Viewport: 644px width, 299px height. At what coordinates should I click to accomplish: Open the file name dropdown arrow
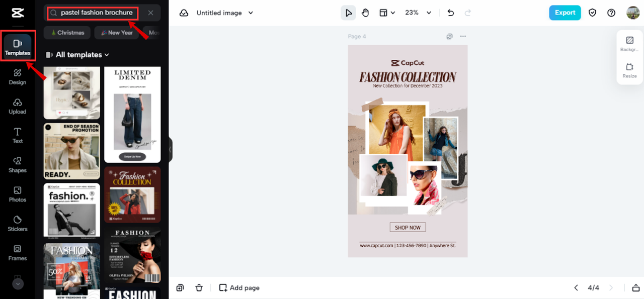pyautogui.click(x=251, y=13)
